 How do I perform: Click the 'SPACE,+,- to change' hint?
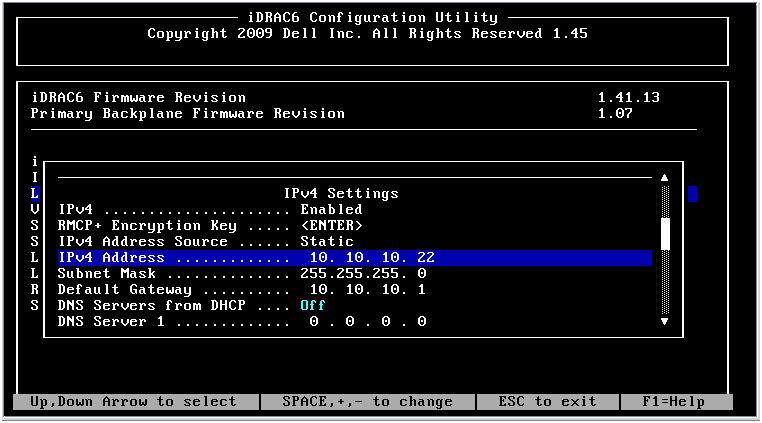pyautogui.click(x=367, y=402)
